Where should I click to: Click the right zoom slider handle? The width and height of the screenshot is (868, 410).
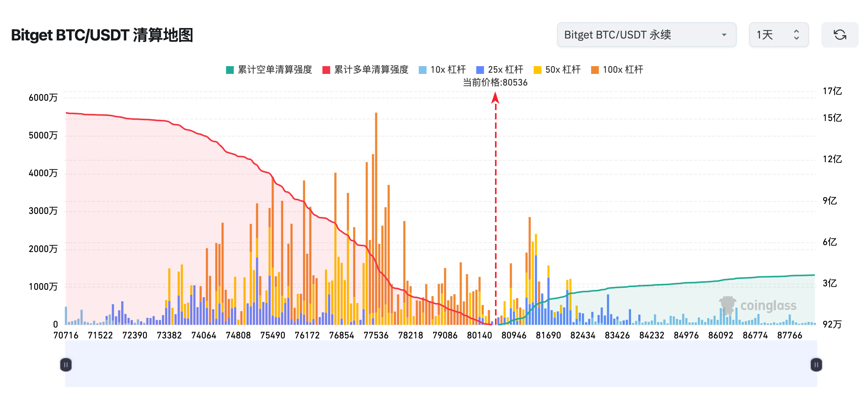click(x=816, y=365)
